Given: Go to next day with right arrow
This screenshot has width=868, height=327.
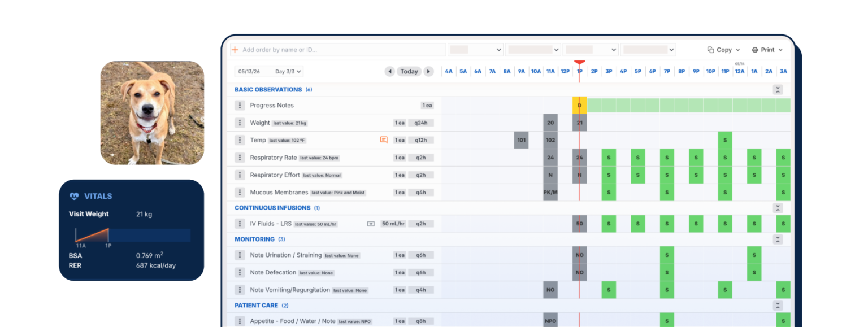Looking at the screenshot, I should coord(429,72).
